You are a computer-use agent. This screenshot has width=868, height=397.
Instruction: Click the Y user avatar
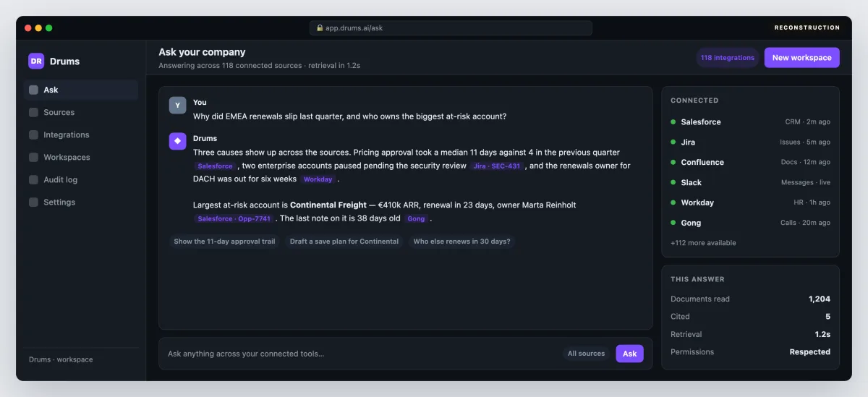[177, 106]
